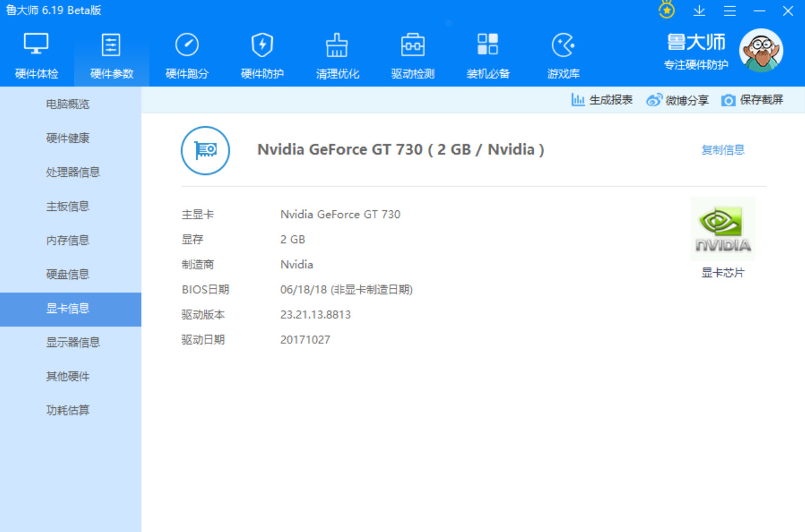805x532 pixels.
Task: Click the 鲁大师 cartoon avatar
Action: click(761, 51)
